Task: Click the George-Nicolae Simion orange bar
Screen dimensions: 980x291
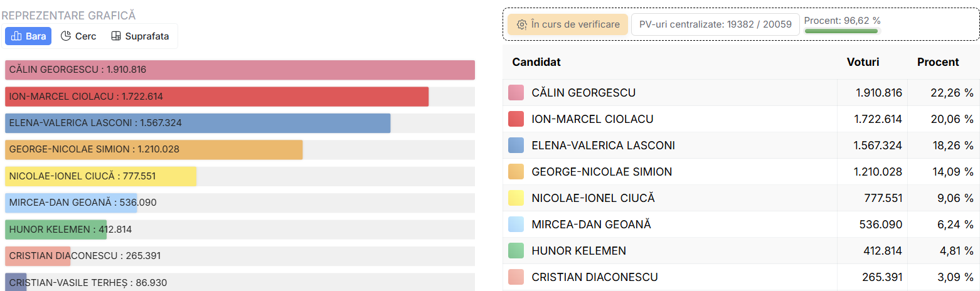Action: (x=154, y=150)
